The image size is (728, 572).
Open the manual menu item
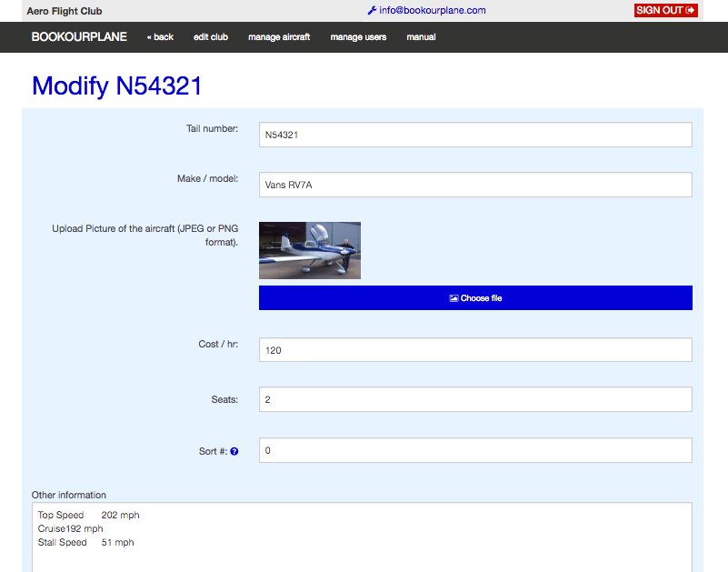[x=421, y=36]
